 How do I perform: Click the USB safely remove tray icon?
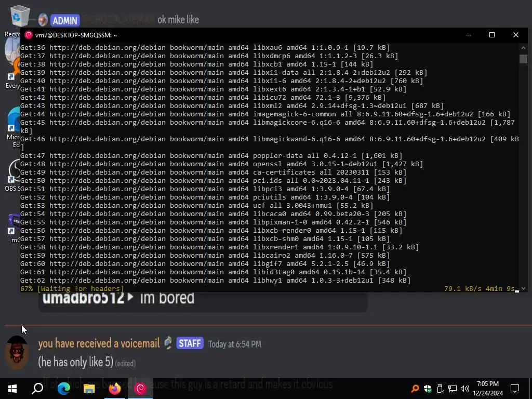(x=440, y=389)
